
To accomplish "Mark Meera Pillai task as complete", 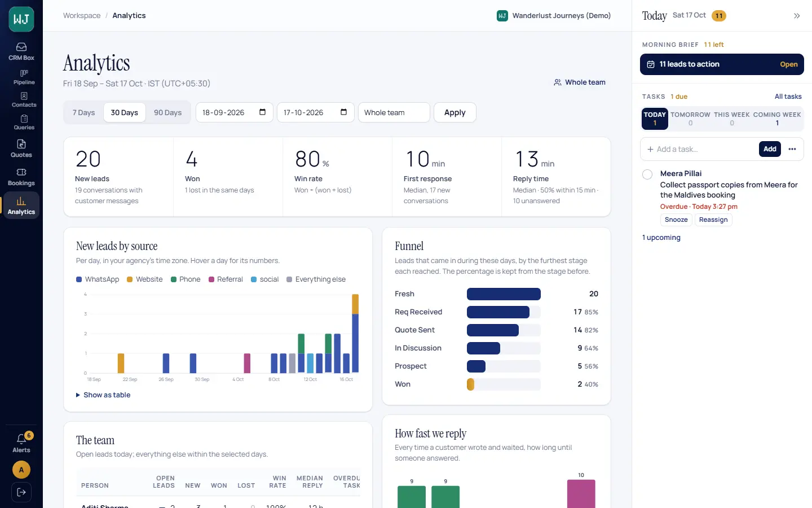I will pyautogui.click(x=647, y=174).
